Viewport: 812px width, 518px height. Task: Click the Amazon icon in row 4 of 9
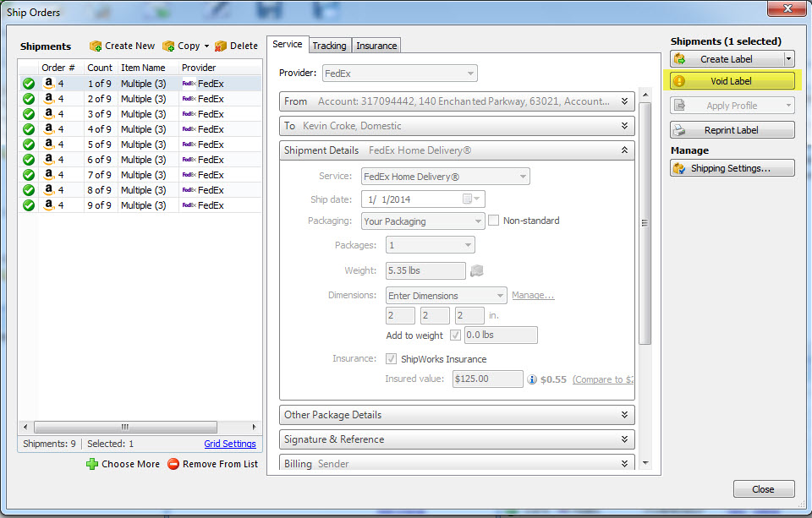49,128
